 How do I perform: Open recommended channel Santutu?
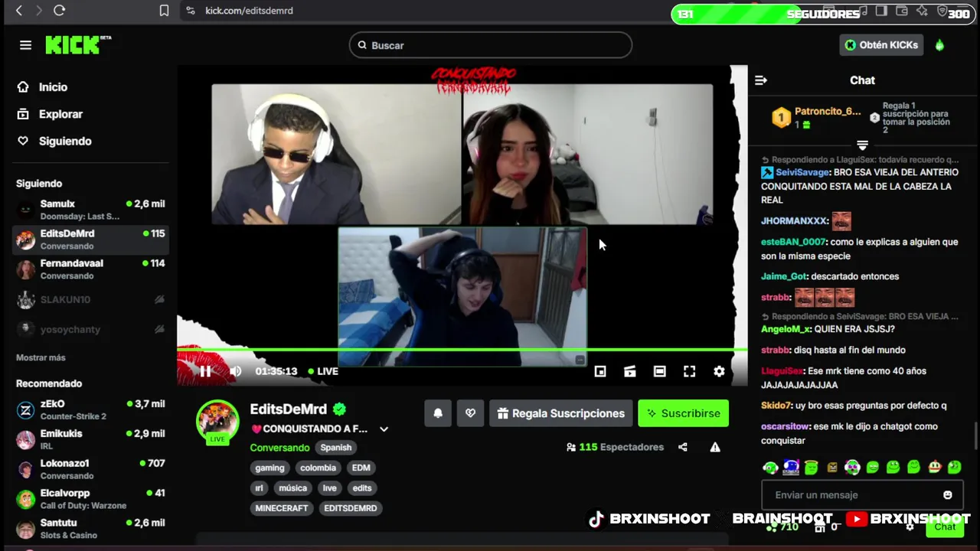(x=90, y=529)
